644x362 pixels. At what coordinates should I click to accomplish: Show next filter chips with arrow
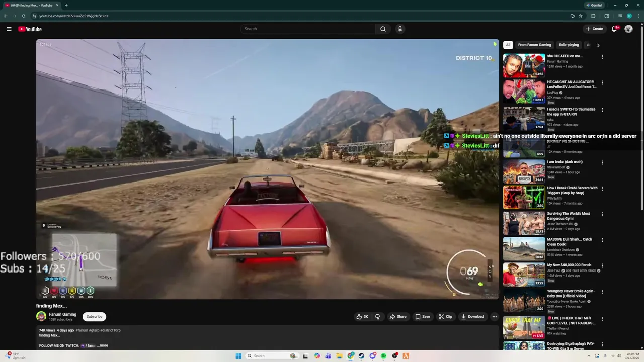[x=598, y=45]
